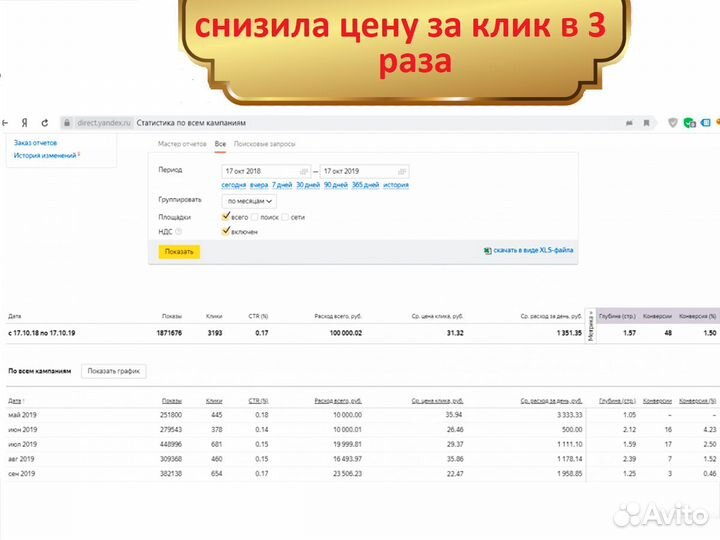Viewport: 720px width, 540px height.
Task: Choose the '90 дней' period shortcut
Action: pyautogui.click(x=336, y=185)
